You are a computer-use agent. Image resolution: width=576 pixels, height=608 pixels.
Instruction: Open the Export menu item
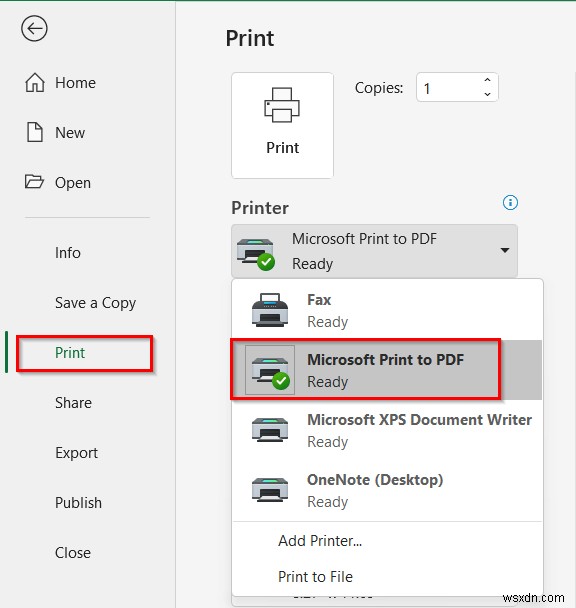(76, 453)
